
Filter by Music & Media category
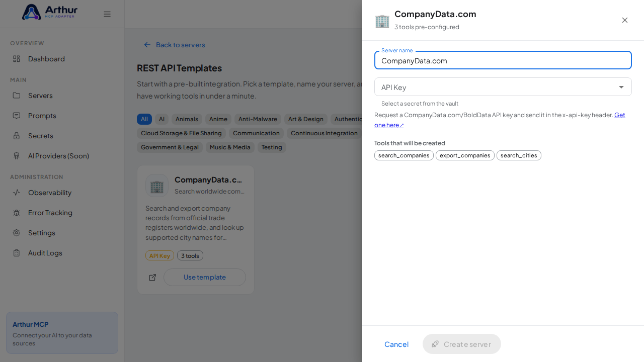(230, 147)
